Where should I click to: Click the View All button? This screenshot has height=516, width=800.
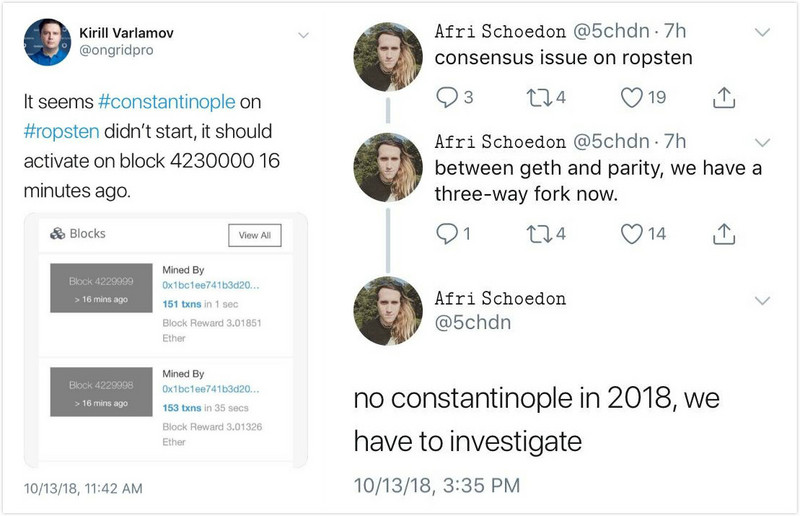pyautogui.click(x=255, y=235)
